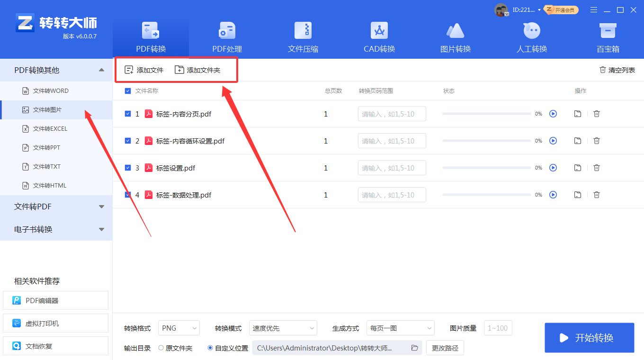Screen dimensions: 644x360
Task: Open the 转换模式 速度优先 dropdown
Action: (283, 328)
